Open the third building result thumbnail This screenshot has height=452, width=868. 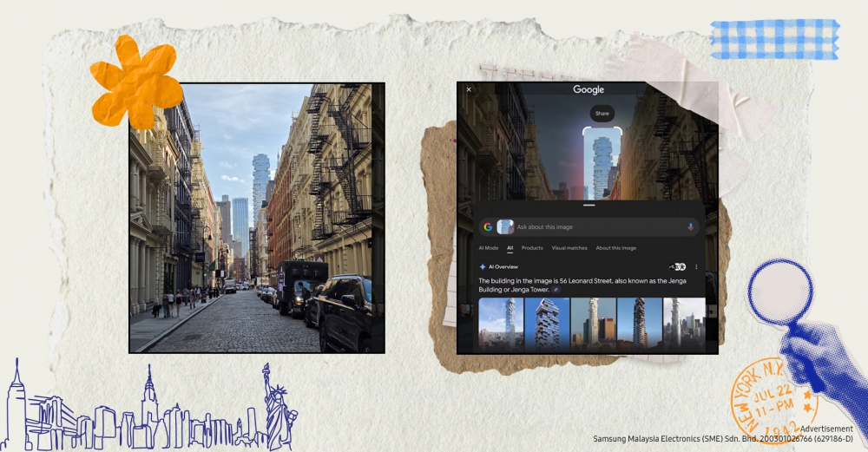pos(593,322)
